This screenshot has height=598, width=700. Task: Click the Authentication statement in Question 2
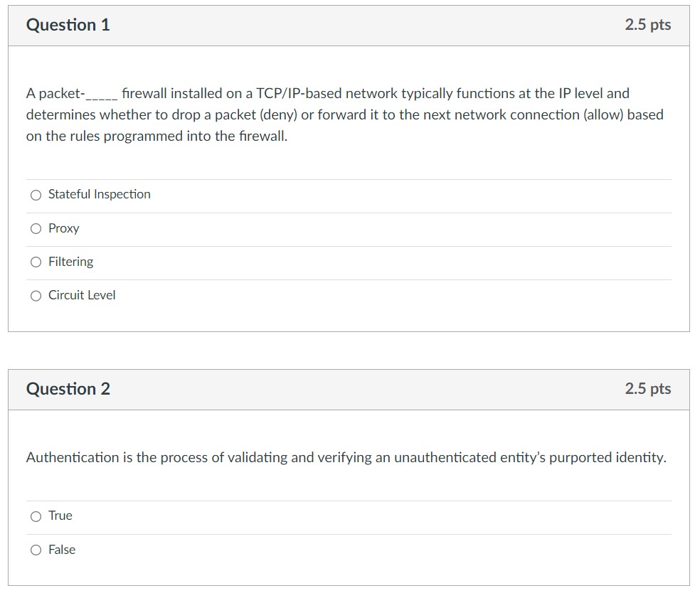coord(346,458)
